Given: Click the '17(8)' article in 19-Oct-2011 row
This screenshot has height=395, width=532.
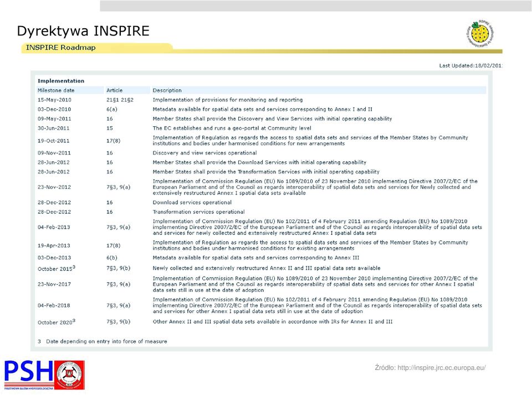Looking at the screenshot, I should pos(113,141).
